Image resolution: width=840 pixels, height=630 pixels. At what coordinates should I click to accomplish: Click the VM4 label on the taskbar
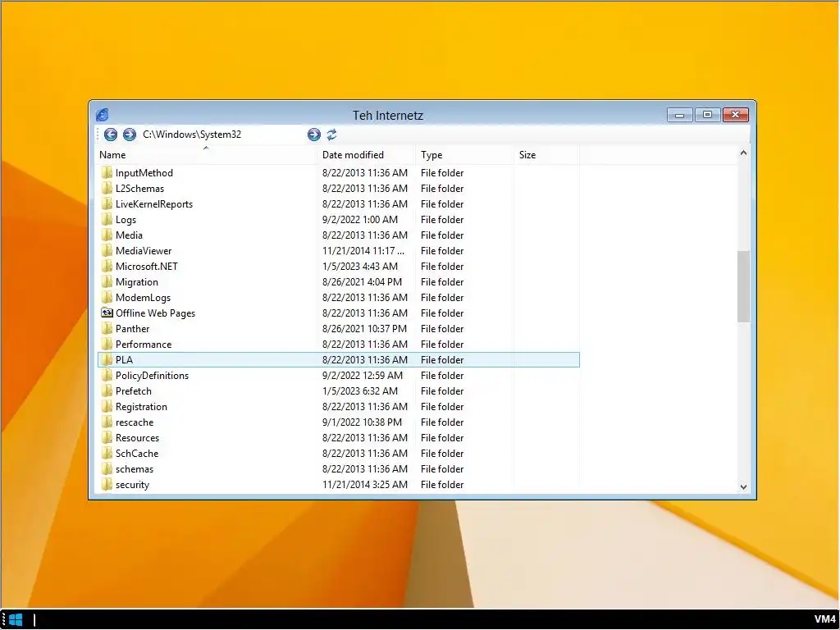pos(825,620)
